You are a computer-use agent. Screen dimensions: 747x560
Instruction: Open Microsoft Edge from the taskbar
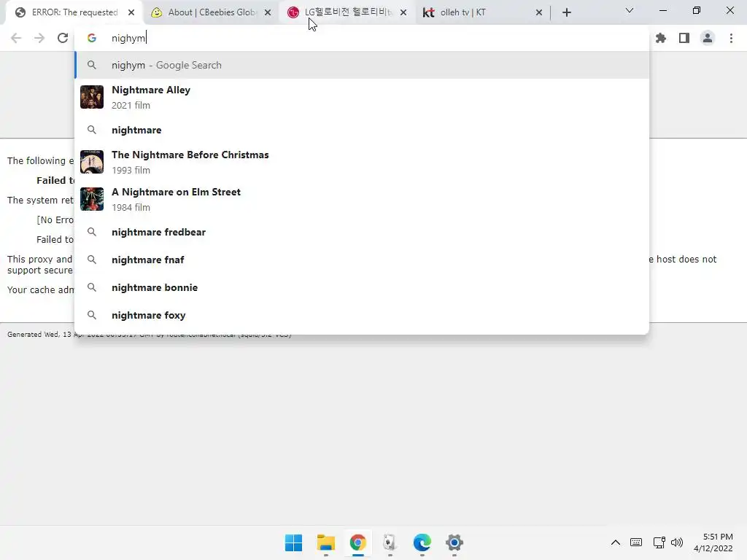point(422,542)
